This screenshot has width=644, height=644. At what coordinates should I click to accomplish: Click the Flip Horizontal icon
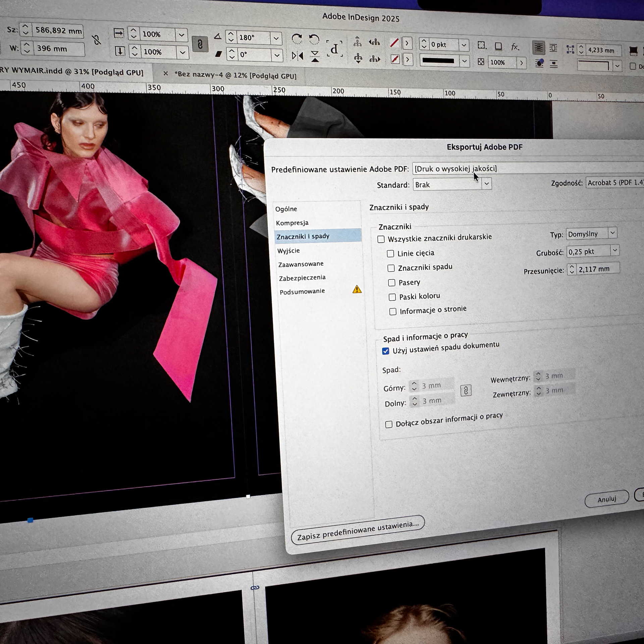pyautogui.click(x=297, y=56)
